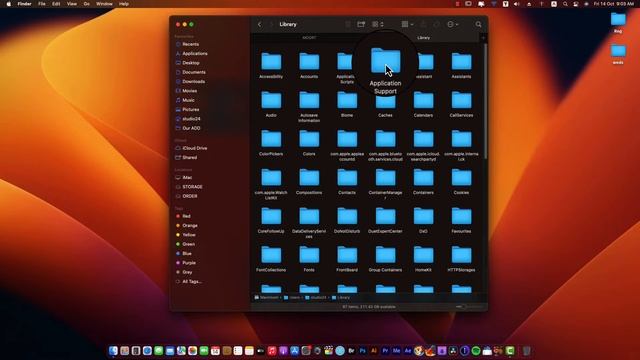
Task: Open the Trash in the Dock
Action: (527, 351)
